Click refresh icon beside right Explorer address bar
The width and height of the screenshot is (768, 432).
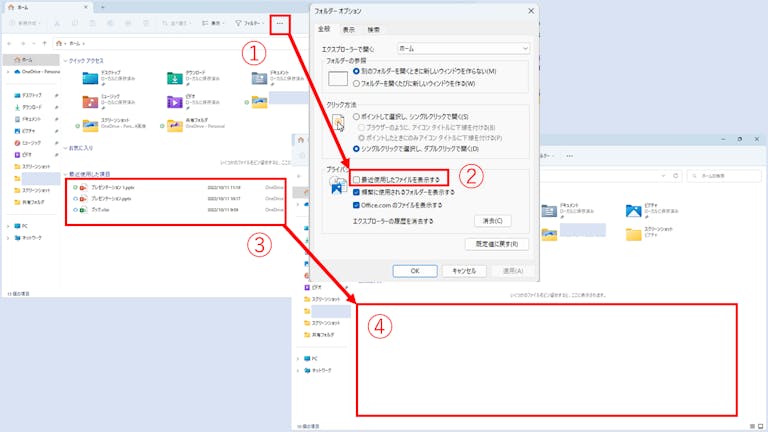pyautogui.click(x=675, y=176)
